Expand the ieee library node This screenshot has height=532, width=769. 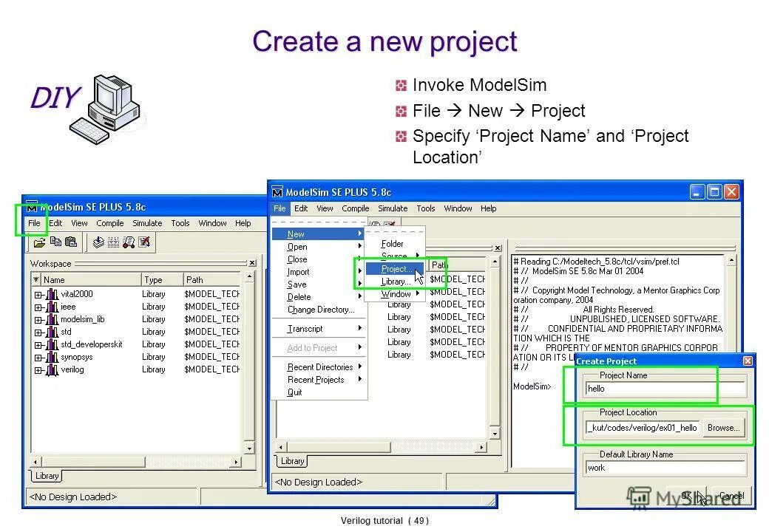[38, 307]
